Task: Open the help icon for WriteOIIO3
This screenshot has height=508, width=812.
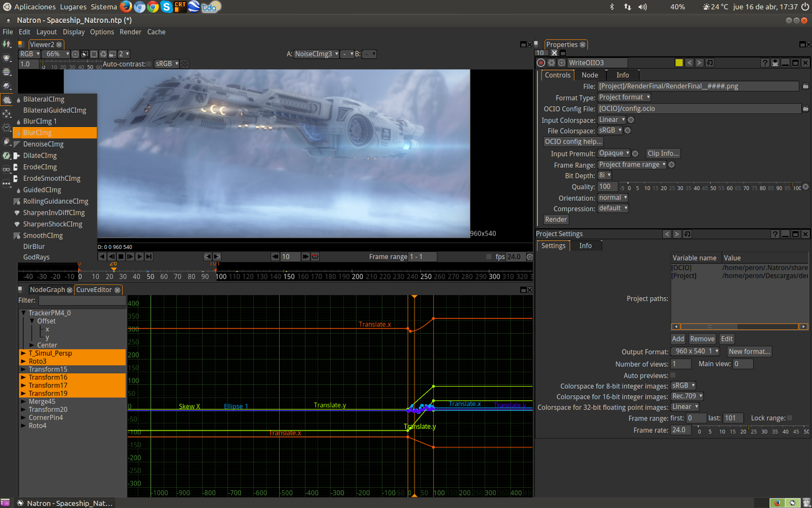Action: tap(765, 62)
